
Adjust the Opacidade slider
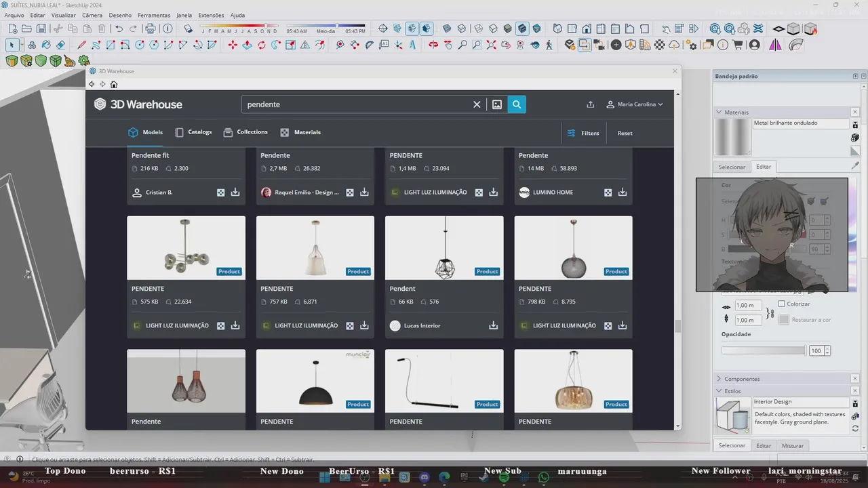coord(763,351)
